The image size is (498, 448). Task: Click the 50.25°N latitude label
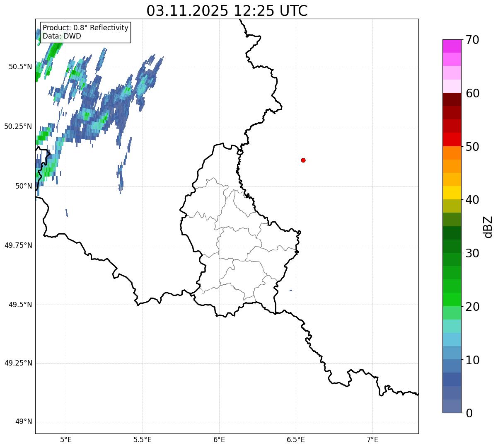click(18, 126)
